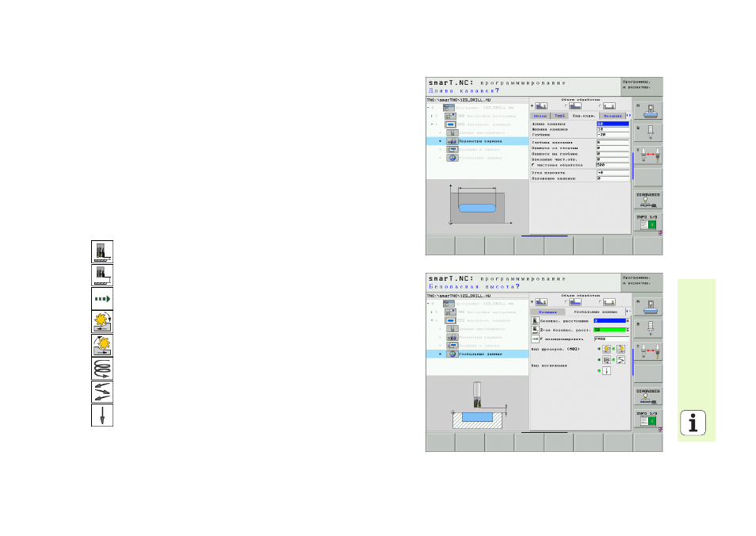Choose the vertical plunge type option
Screen dimensions: 756x536
click(606, 371)
